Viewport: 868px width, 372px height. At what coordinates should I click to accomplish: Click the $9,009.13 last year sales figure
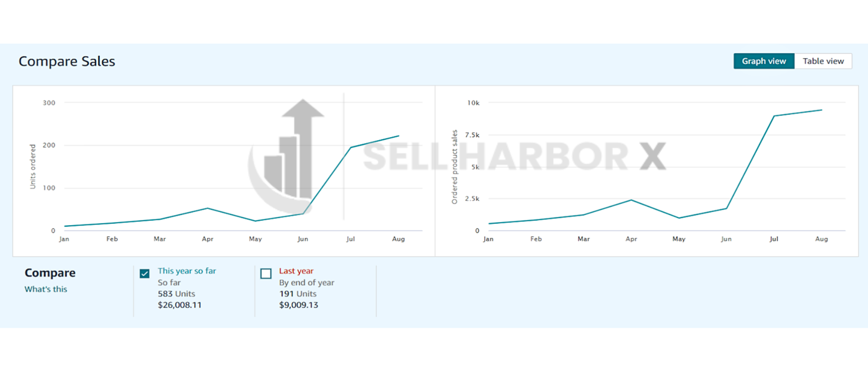tap(298, 305)
